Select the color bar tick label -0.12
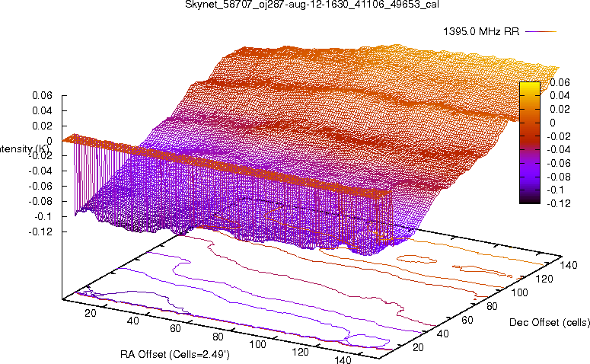 click(558, 203)
